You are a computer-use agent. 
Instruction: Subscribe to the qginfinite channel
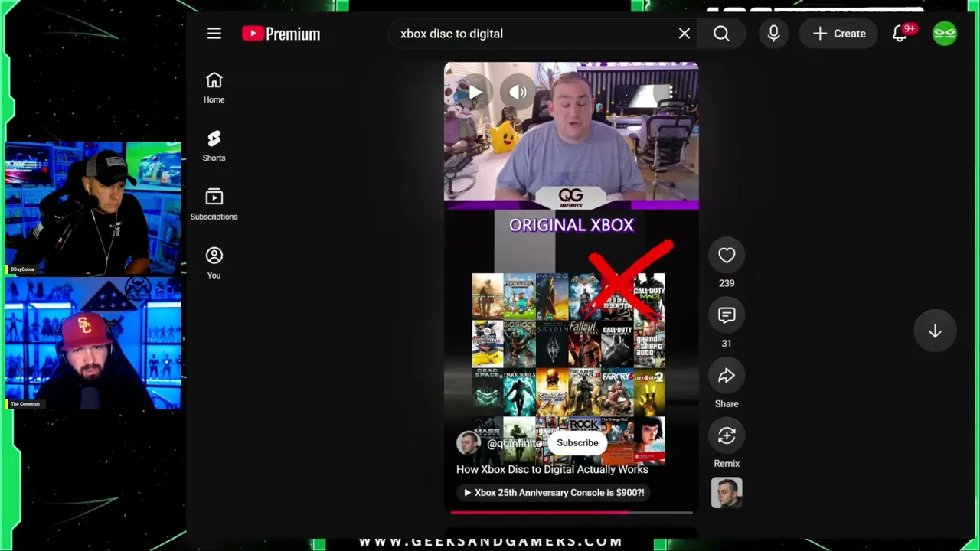coord(577,443)
